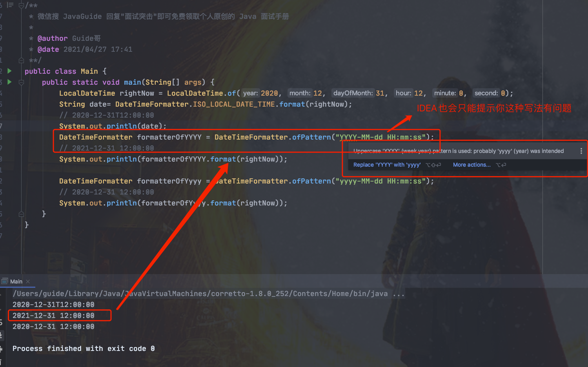
Task: Open the inspection tooltip's three-dot options menu
Action: pyautogui.click(x=581, y=151)
